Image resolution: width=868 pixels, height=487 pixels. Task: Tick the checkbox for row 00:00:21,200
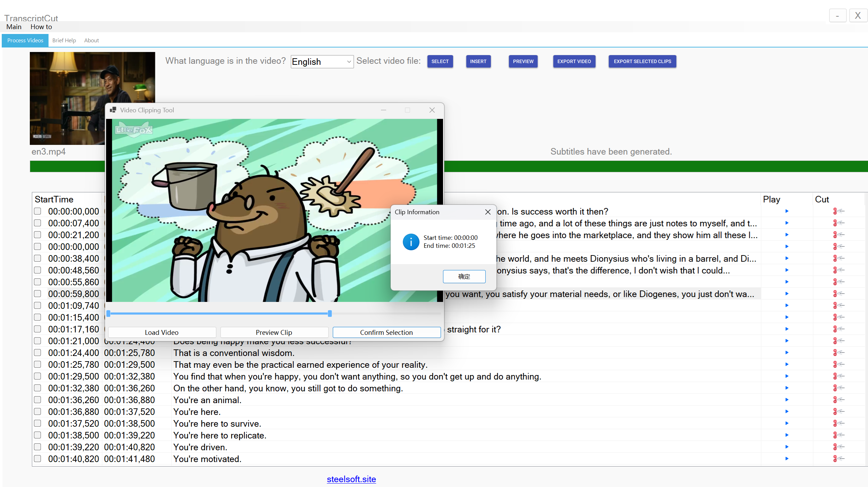click(37, 235)
